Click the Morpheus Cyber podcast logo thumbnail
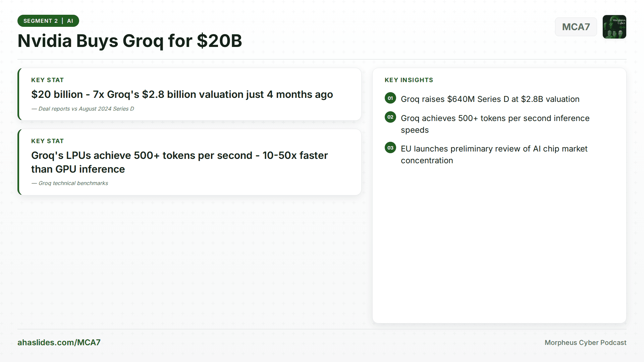The height and width of the screenshot is (362, 644). (x=614, y=27)
